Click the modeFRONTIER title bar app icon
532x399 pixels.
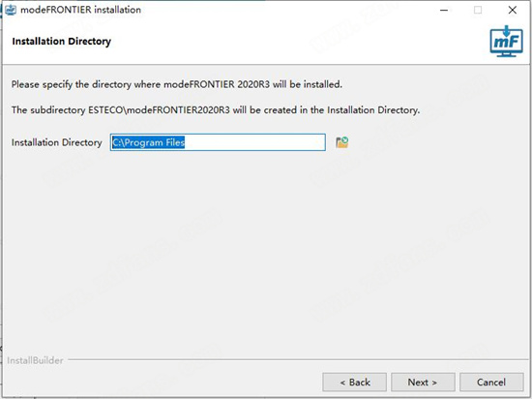click(11, 10)
